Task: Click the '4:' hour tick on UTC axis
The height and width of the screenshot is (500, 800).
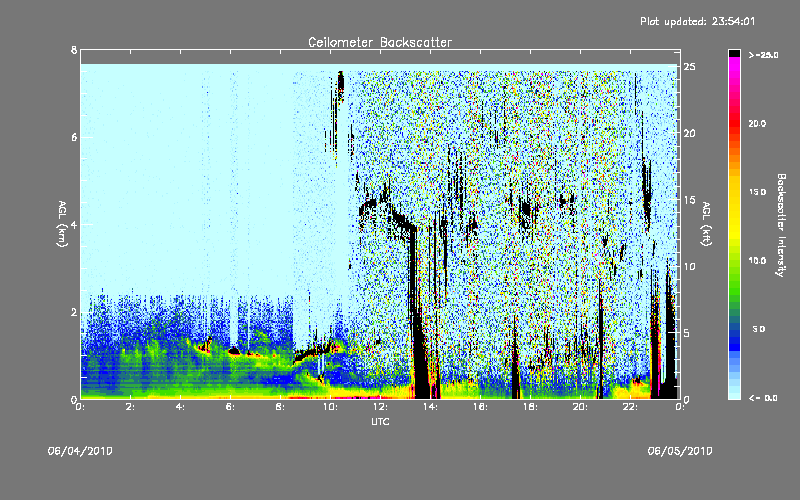Action: tap(181, 407)
